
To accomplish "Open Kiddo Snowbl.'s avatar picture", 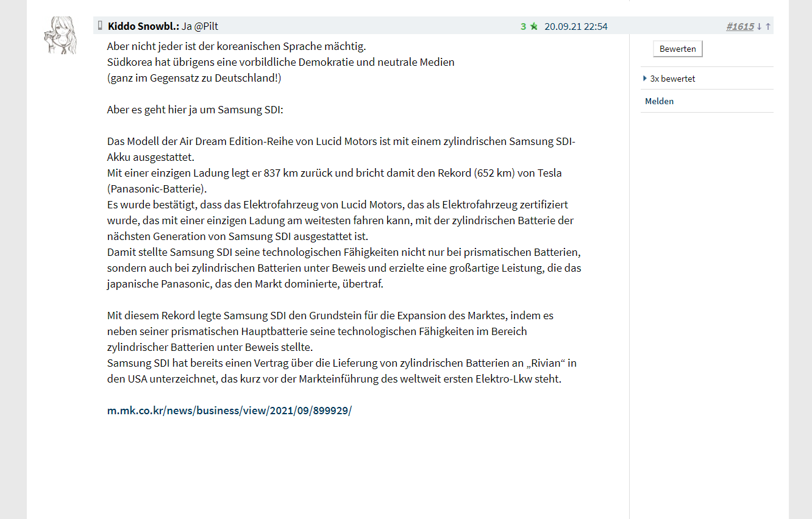I will coord(62,36).
